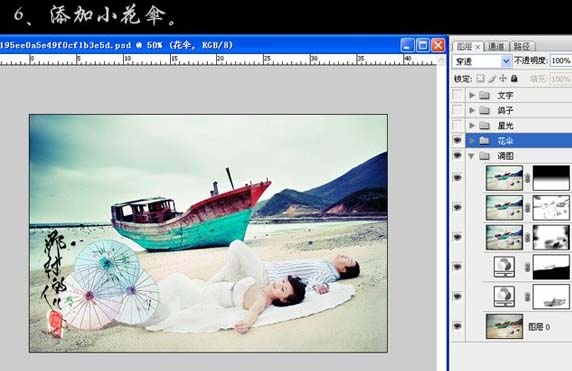Screen dimensions: 572x371
Task: Click the 图层 0 layer name
Action: click(x=539, y=327)
